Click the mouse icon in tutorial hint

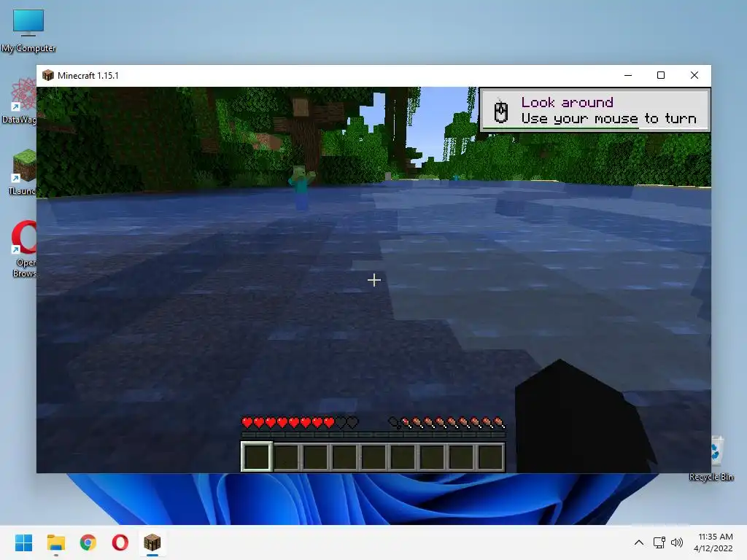pyautogui.click(x=500, y=112)
